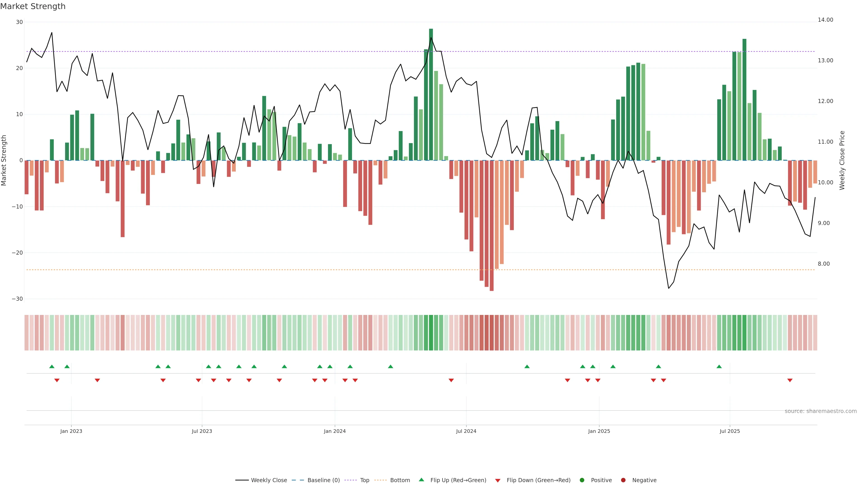The width and height of the screenshot is (868, 488).
Task: Click the Market Strength y-axis title
Action: click(4, 160)
